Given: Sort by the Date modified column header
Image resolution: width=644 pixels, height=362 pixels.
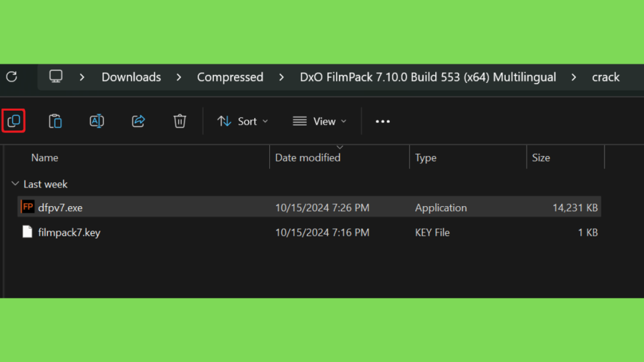Looking at the screenshot, I should click(308, 158).
